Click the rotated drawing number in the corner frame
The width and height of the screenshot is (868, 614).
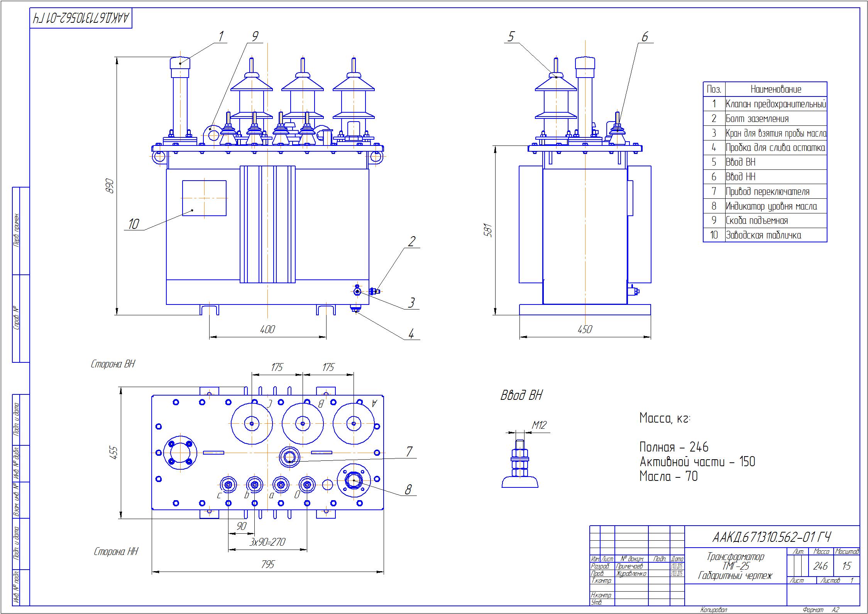pos(81,18)
